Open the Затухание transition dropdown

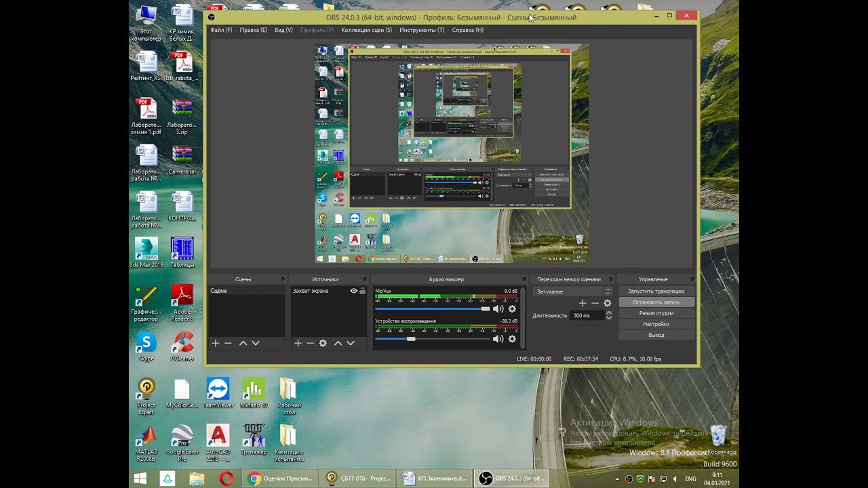click(x=572, y=291)
